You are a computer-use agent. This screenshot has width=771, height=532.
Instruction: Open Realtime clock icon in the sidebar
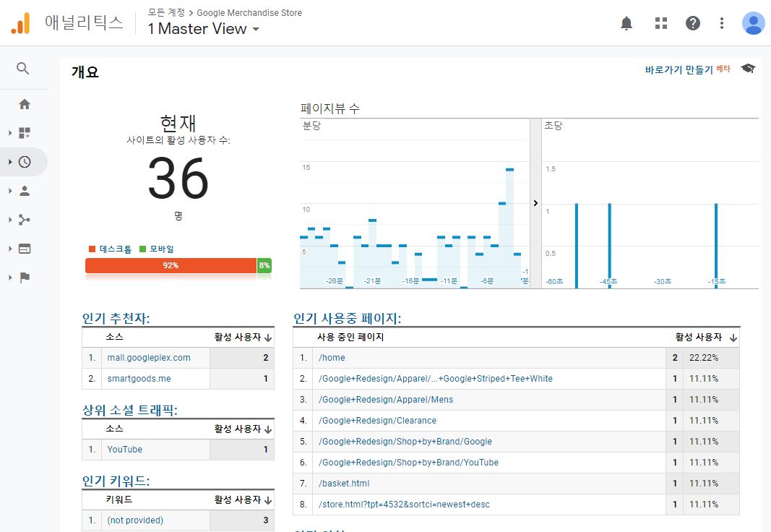[25, 162]
